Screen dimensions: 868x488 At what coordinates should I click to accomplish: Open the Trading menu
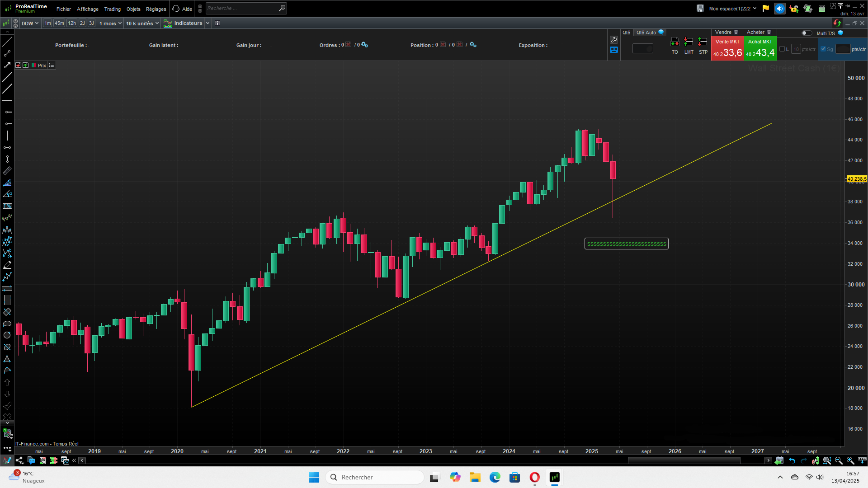[x=112, y=9]
